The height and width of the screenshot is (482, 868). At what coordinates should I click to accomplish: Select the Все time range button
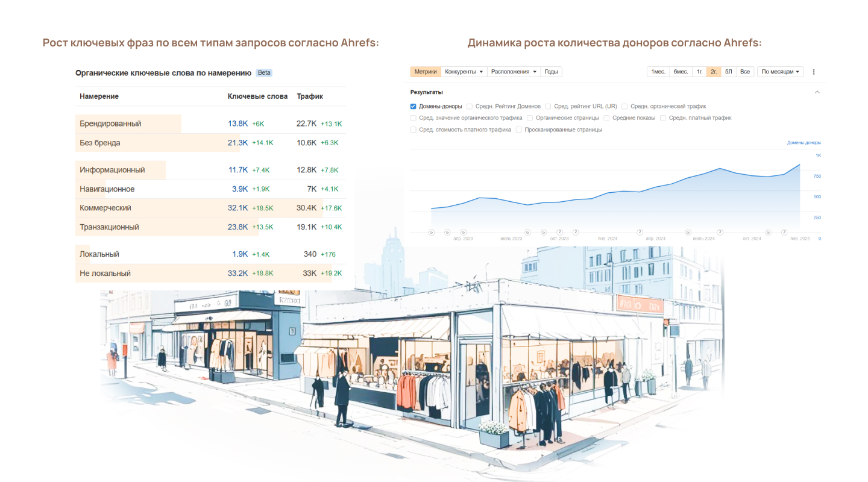click(x=745, y=72)
